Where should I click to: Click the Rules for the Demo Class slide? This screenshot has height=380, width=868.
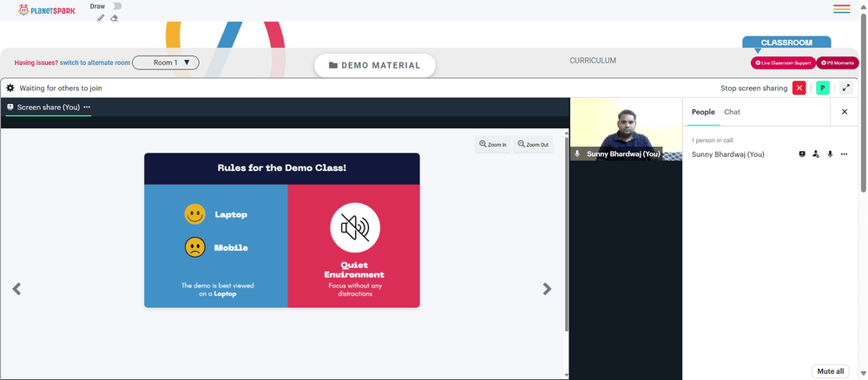click(x=282, y=230)
